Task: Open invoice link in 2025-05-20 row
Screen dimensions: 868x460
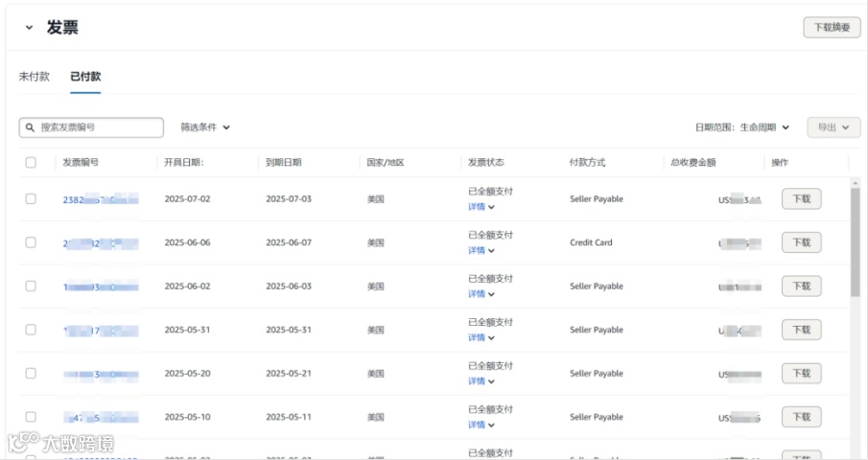Action: 100,375
